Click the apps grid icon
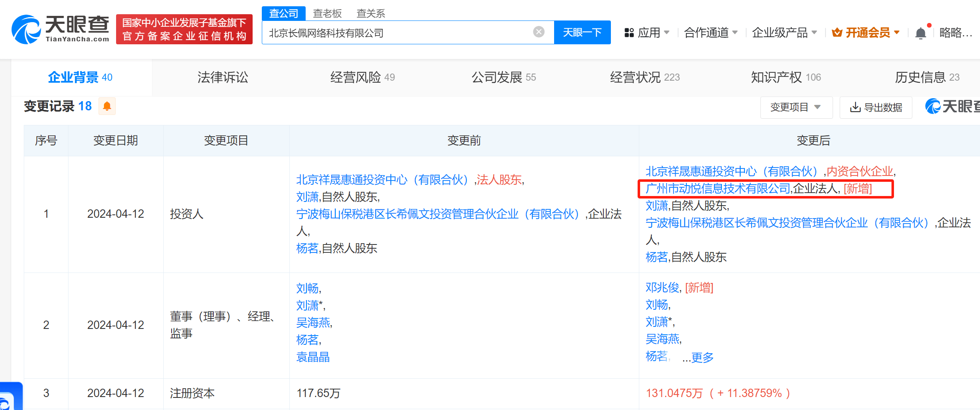 click(629, 33)
